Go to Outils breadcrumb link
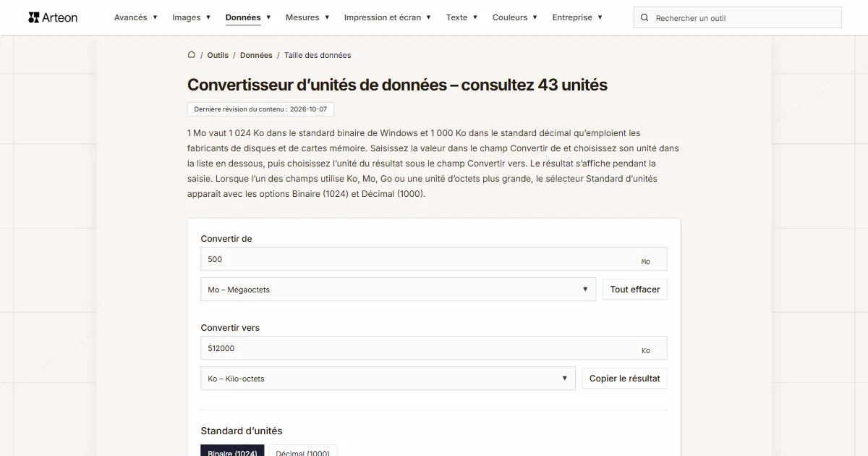Image resolution: width=868 pixels, height=456 pixels. (x=218, y=55)
